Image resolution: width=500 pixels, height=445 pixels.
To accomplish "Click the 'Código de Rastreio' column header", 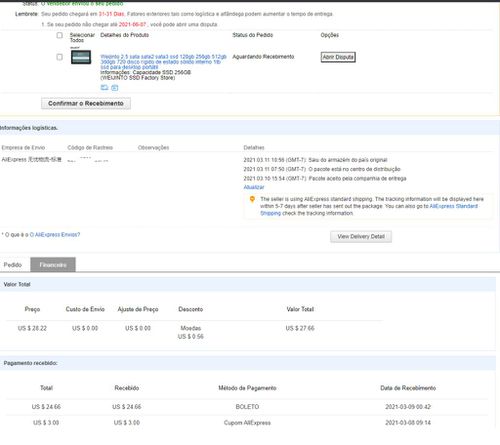I will pyautogui.click(x=90, y=148).
